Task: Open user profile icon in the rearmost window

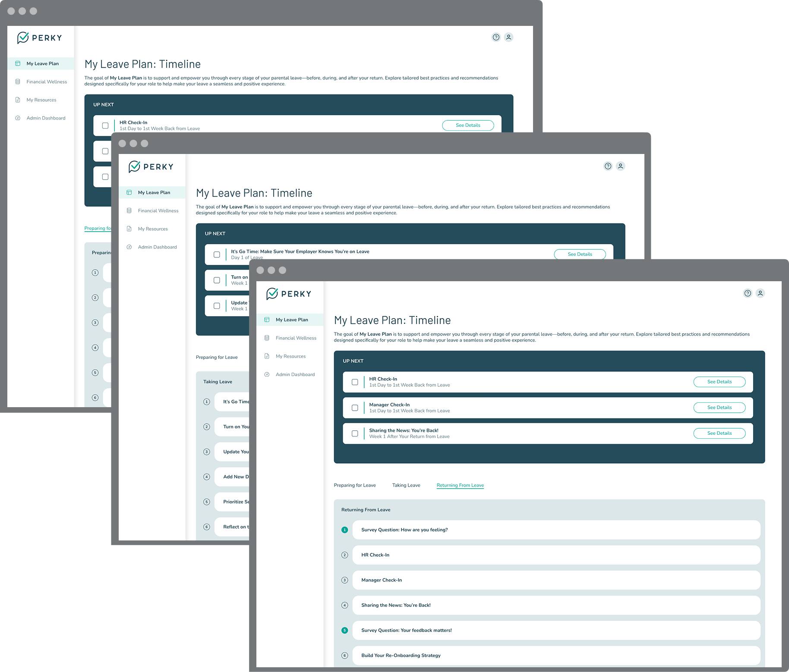Action: point(508,37)
